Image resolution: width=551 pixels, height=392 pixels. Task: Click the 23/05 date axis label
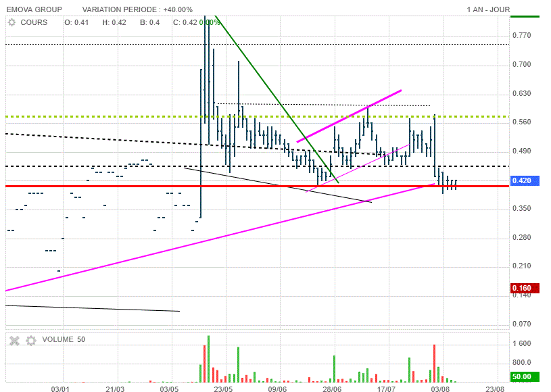[223, 389]
